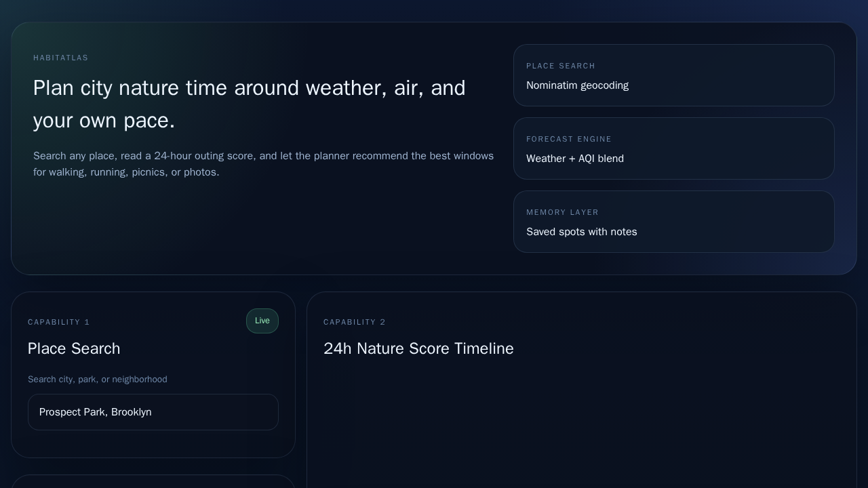The image size is (868, 488).
Task: Click the Search city, park, or neighborhood label
Action: [97, 380]
